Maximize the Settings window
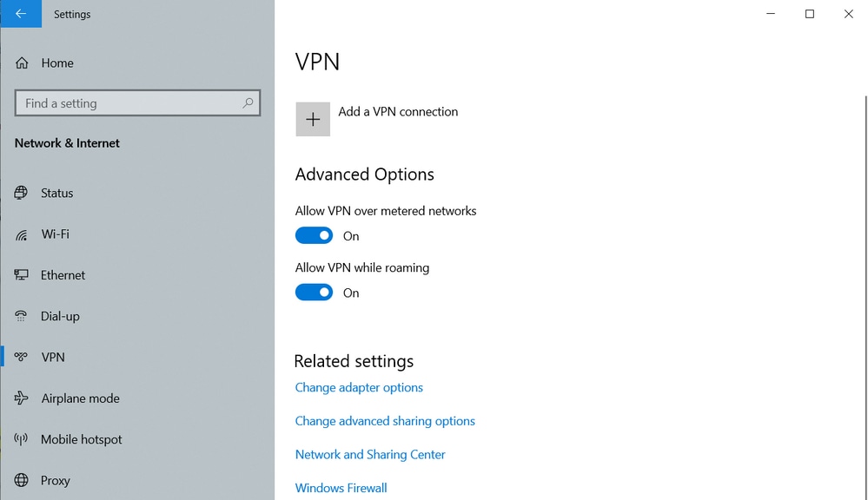 tap(809, 14)
